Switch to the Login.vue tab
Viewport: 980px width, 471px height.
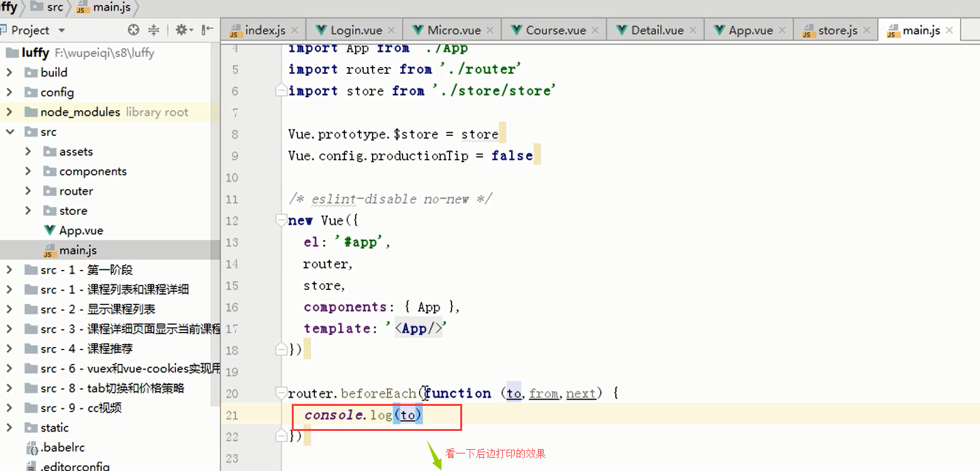click(355, 30)
